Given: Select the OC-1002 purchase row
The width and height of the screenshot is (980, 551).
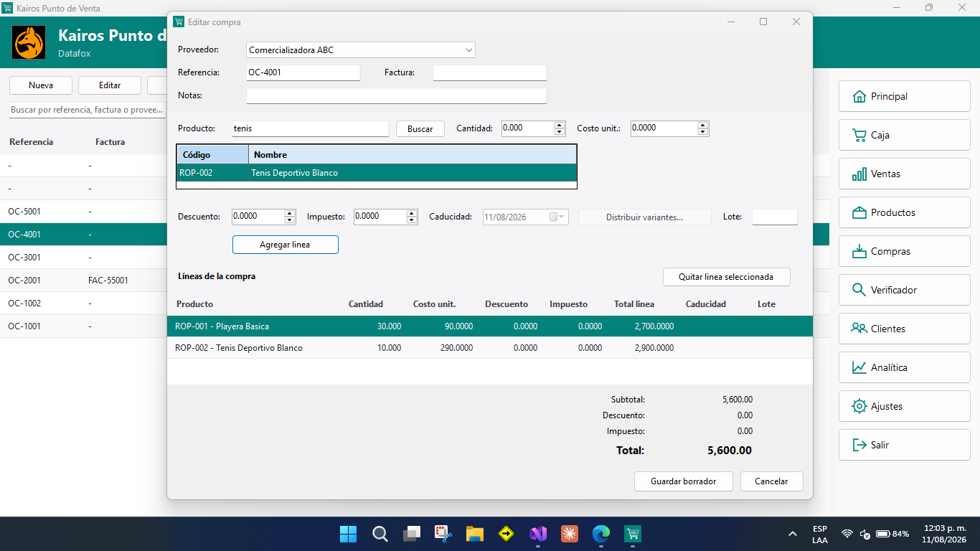Looking at the screenshot, I should coord(83,303).
